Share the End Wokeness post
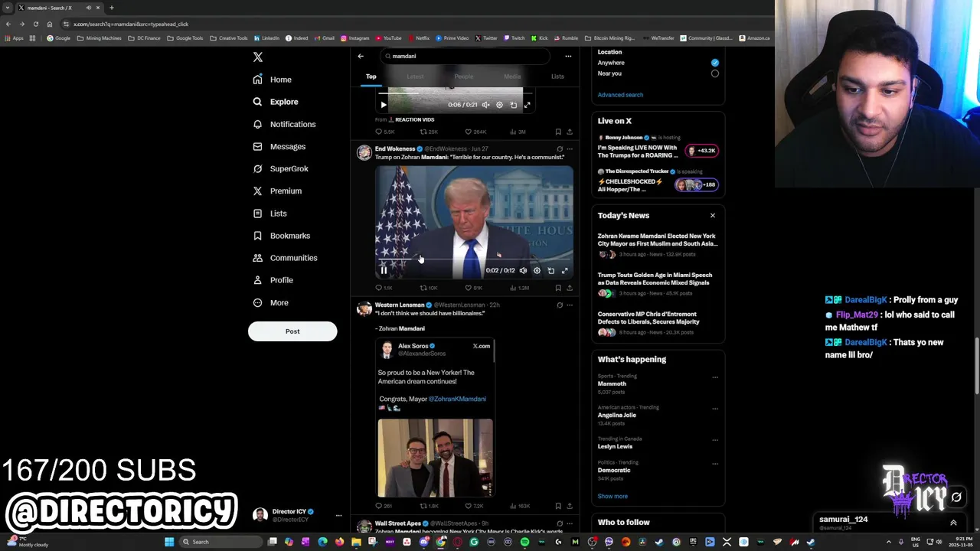The height and width of the screenshot is (551, 980). coord(569,288)
